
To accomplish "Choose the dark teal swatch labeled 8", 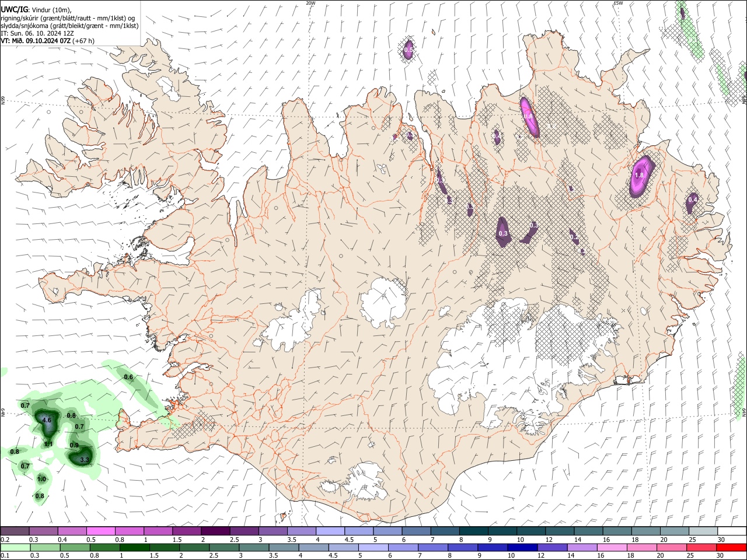I will (473, 531).
